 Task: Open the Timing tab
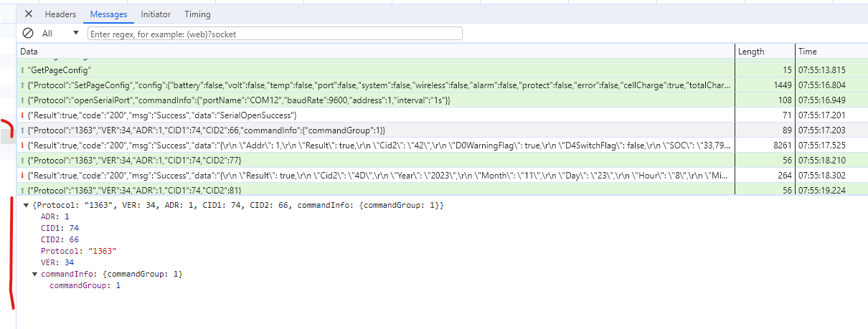point(197,14)
